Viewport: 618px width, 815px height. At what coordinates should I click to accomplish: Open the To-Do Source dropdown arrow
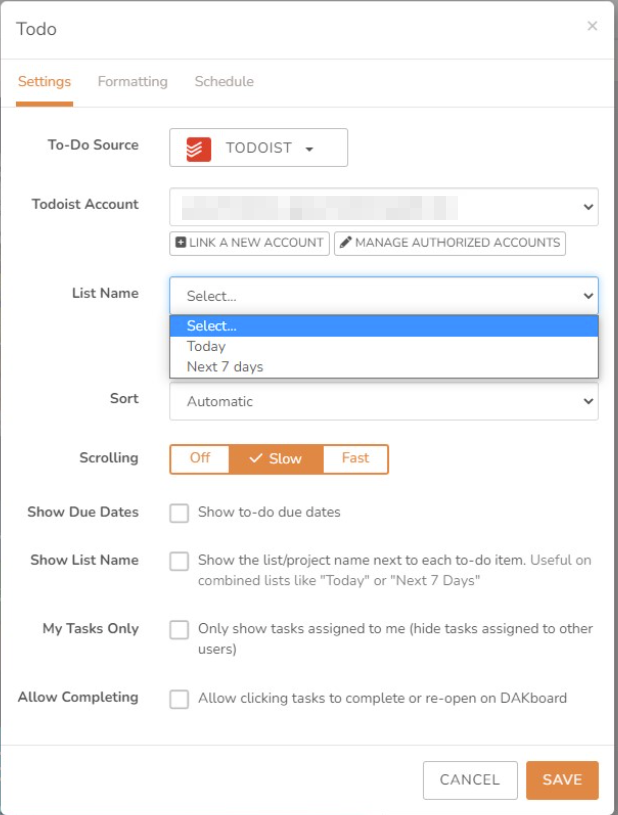(x=308, y=147)
